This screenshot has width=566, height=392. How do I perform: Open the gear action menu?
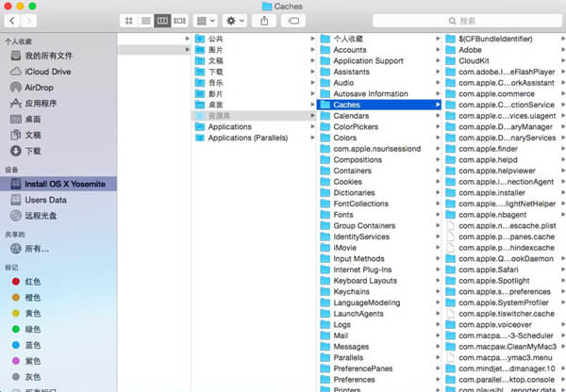(235, 21)
